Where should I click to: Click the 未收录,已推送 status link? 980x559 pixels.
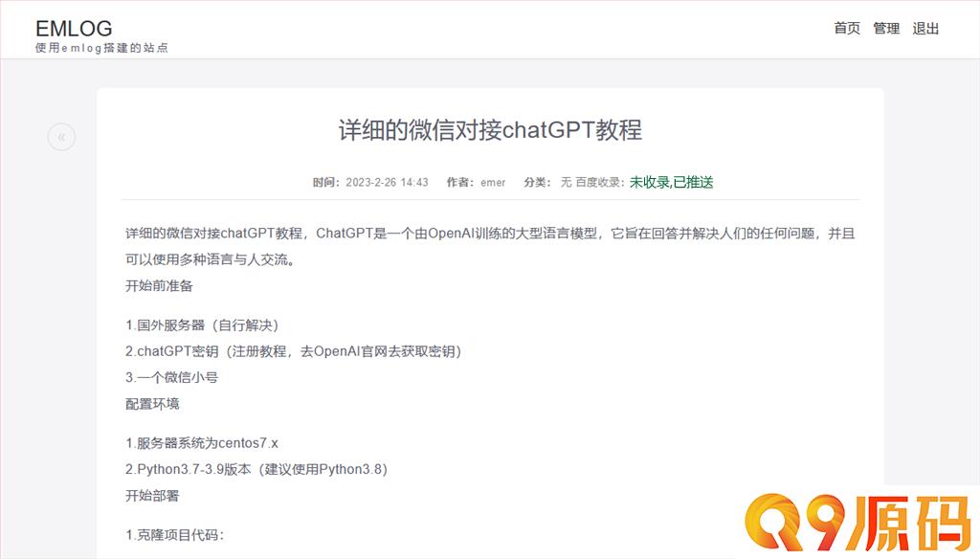[671, 182]
